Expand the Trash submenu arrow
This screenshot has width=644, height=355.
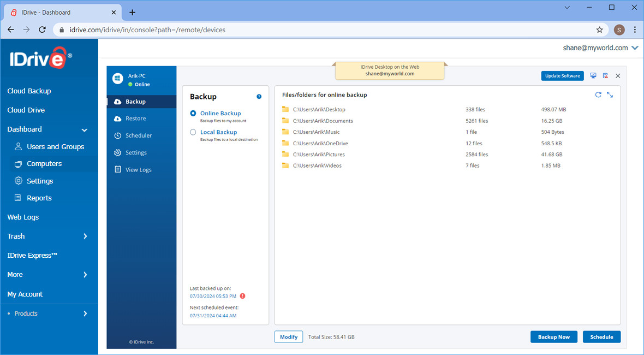pyautogui.click(x=85, y=236)
